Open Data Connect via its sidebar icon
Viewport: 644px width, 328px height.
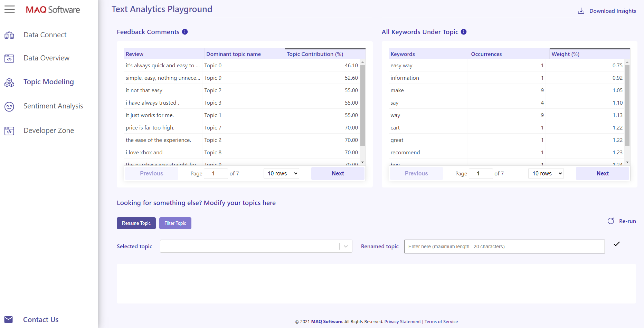tap(9, 35)
